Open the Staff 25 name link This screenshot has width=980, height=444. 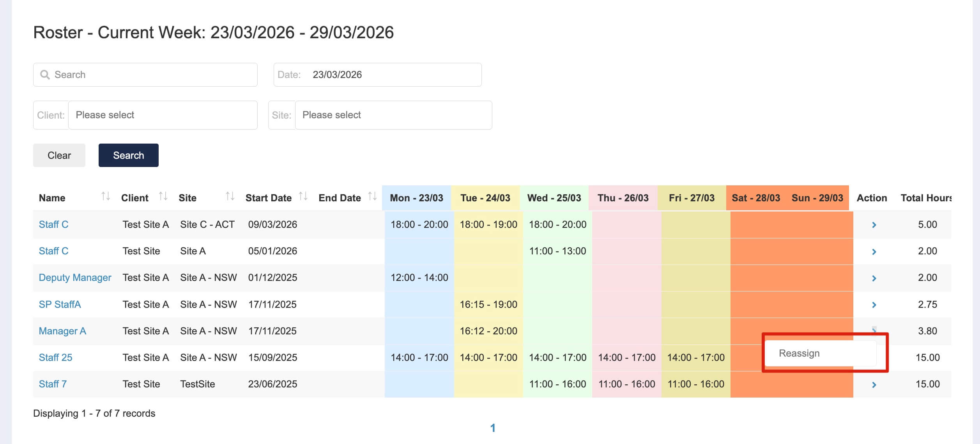[55, 358]
